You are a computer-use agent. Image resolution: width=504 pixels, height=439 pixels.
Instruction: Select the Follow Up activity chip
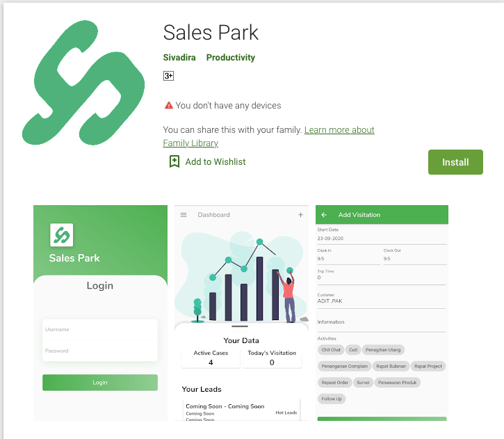point(332,399)
